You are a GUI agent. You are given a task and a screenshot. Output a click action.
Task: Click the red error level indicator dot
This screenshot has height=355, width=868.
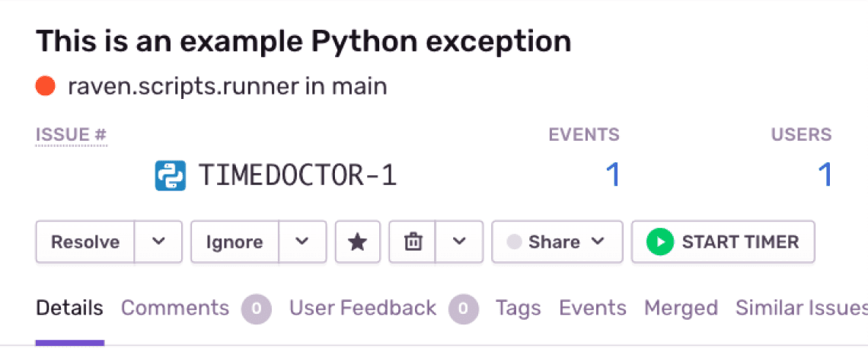coord(45,86)
